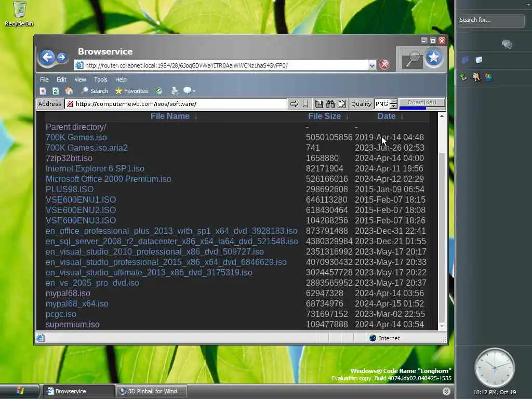Click sidebar chat bubbles icon
This screenshot has height=399, width=532.
507,44
